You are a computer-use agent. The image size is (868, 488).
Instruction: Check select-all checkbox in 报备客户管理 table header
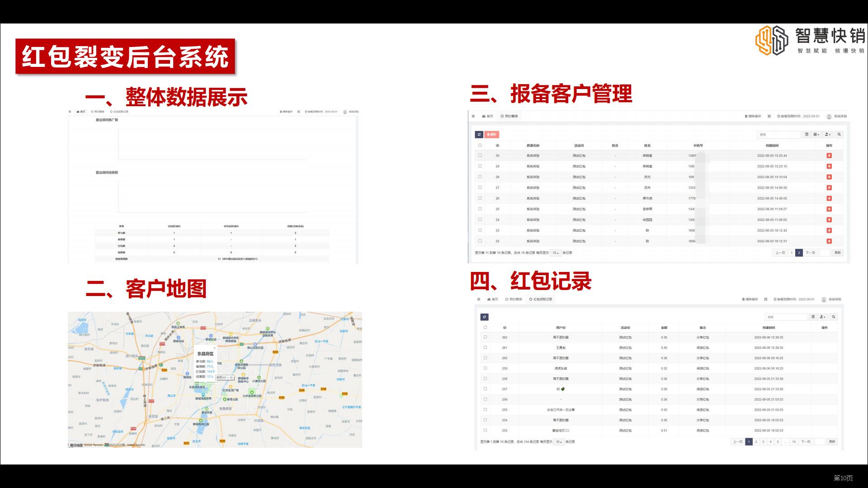480,145
